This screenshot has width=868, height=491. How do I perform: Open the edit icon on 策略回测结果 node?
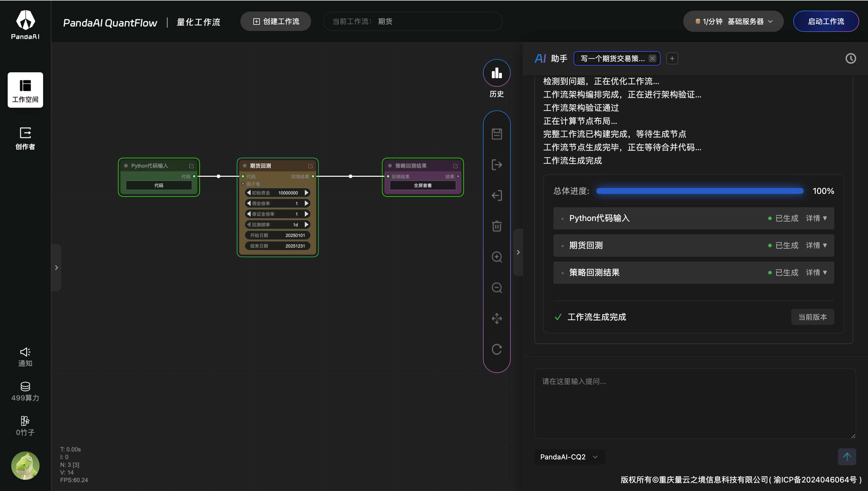[x=456, y=166]
